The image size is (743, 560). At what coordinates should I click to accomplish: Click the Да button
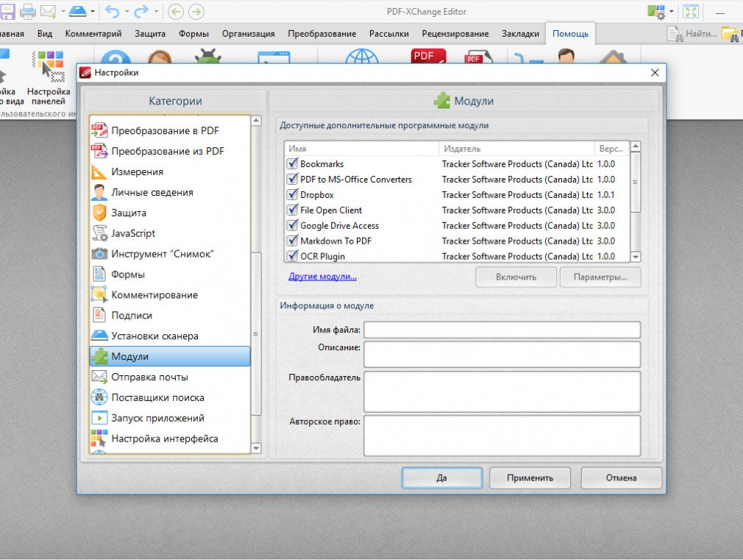(x=442, y=478)
